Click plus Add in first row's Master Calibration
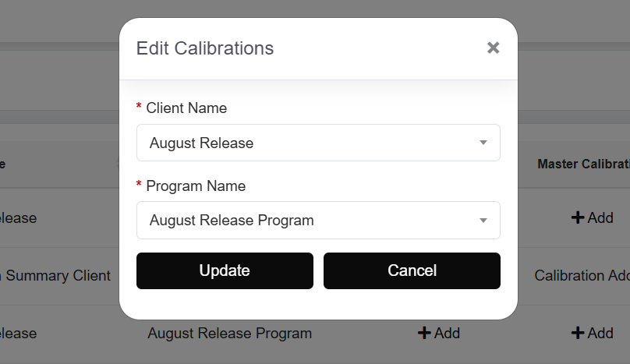The width and height of the screenshot is (630, 364). point(593,218)
